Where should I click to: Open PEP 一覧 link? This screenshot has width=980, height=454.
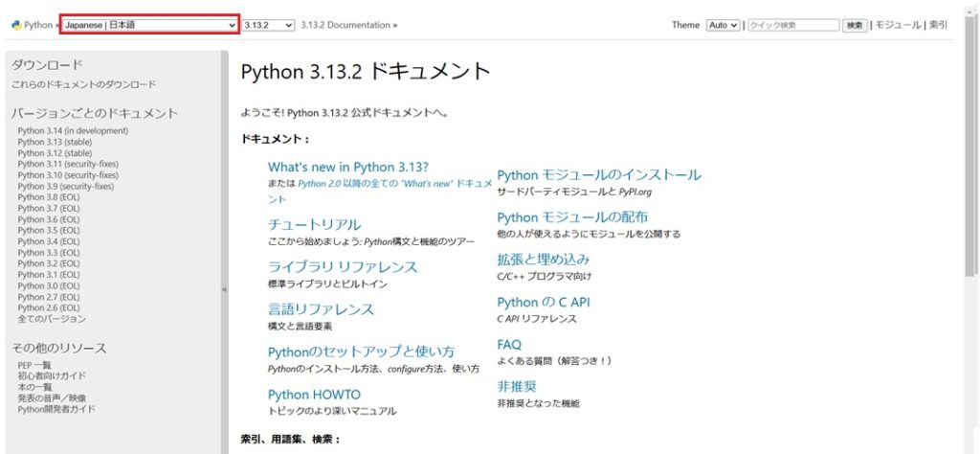click(x=34, y=365)
